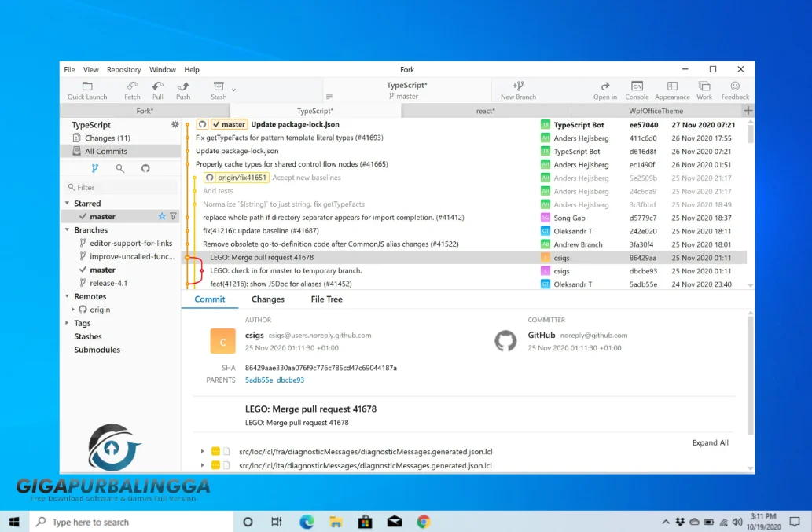Launch the Console from the toolbar

(x=637, y=90)
